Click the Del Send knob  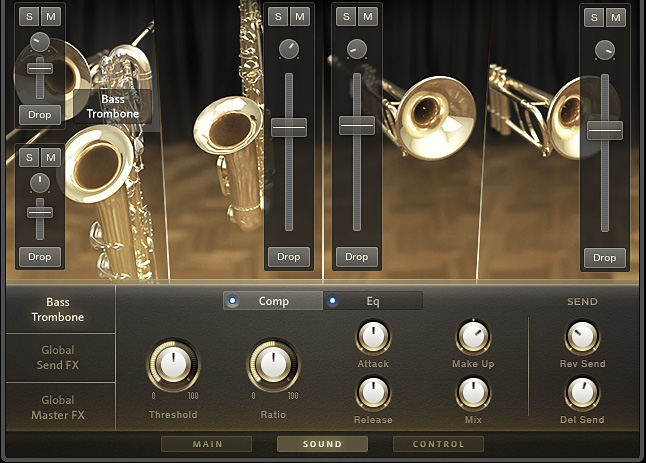[582, 393]
